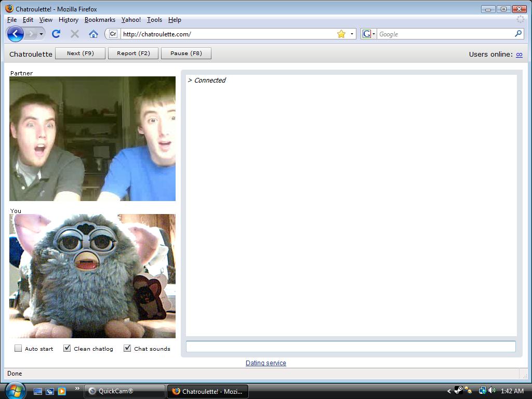Click the Show Desktop quick launch icon
Screen dimensions: 532x399
point(38,391)
